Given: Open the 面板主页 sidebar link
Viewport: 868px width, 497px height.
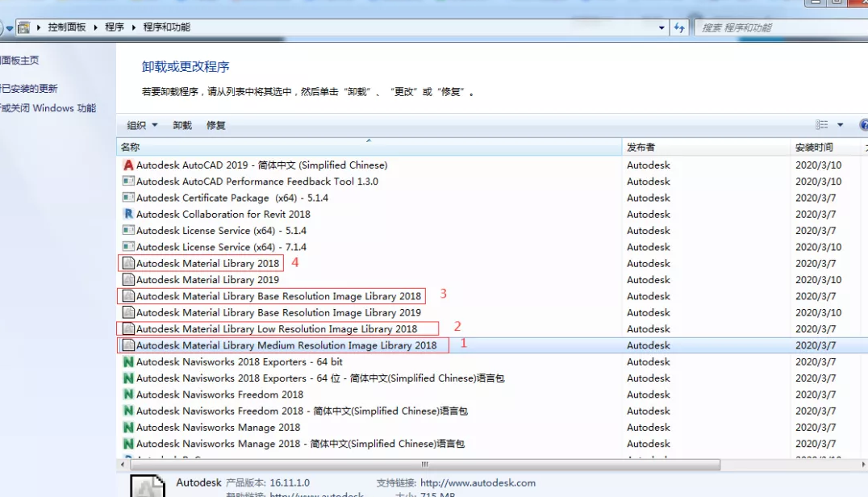Looking at the screenshot, I should [20, 61].
